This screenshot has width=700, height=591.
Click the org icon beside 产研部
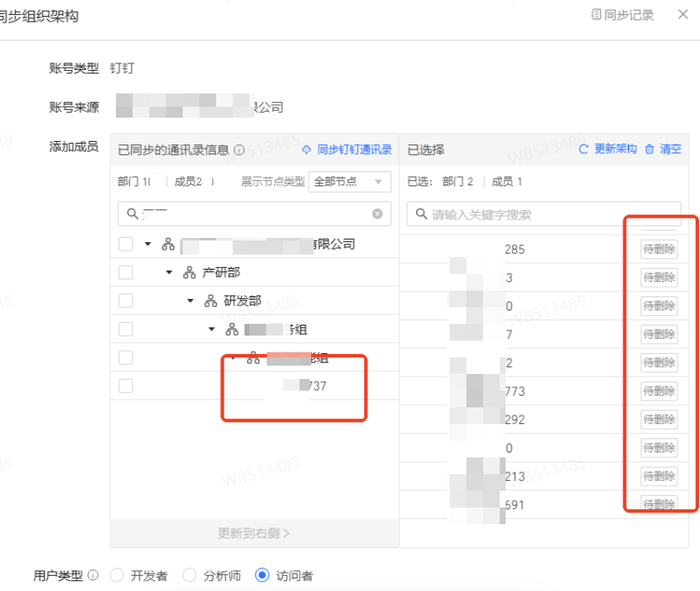coord(189,273)
